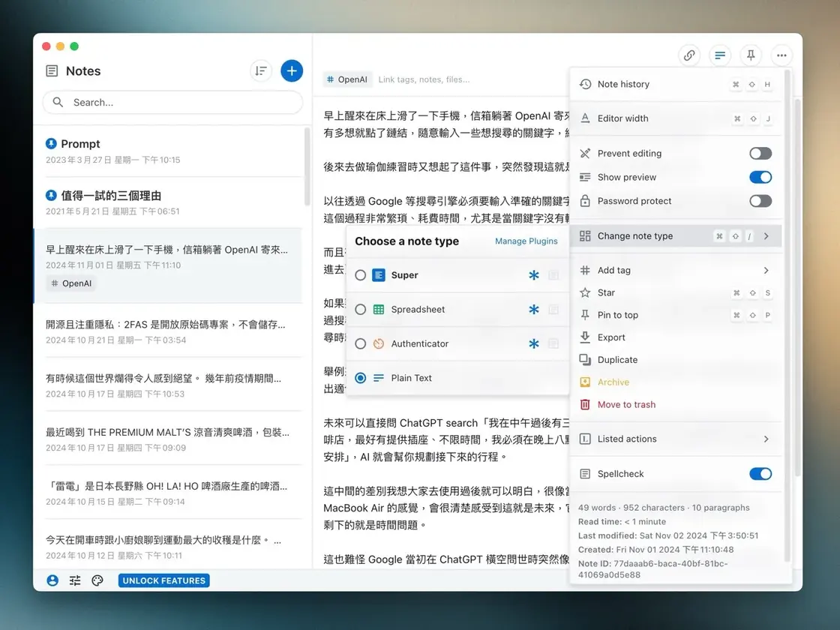
Task: Select Export in the note menu
Action: tap(676, 337)
